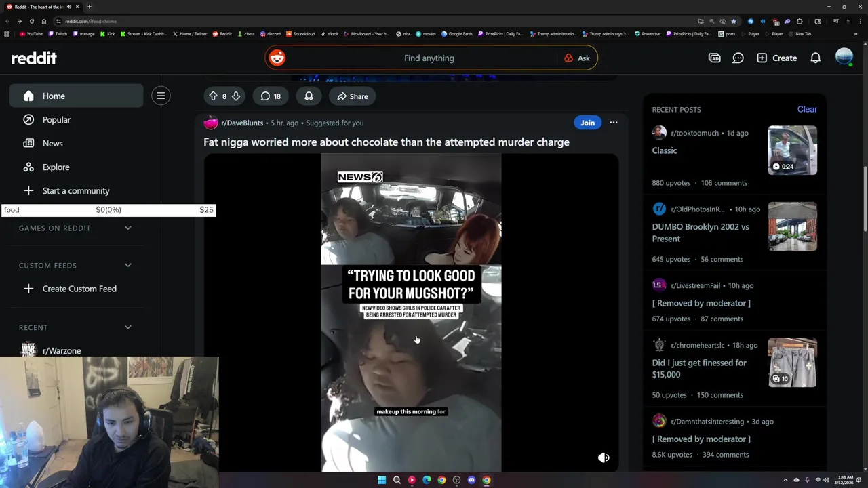The image size is (868, 488).
Task: Collapse the Recent section
Action: pos(127,327)
